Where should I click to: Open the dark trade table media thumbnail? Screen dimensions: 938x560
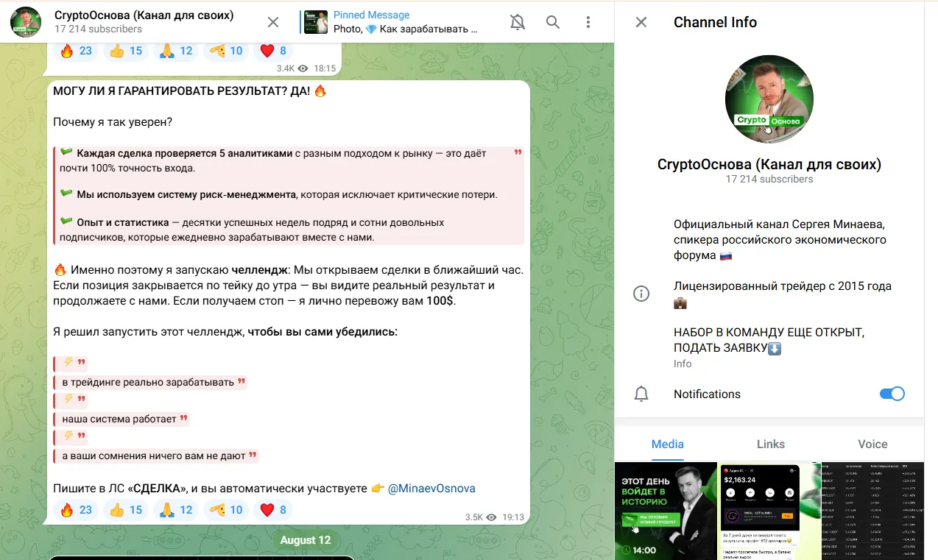tap(873, 511)
